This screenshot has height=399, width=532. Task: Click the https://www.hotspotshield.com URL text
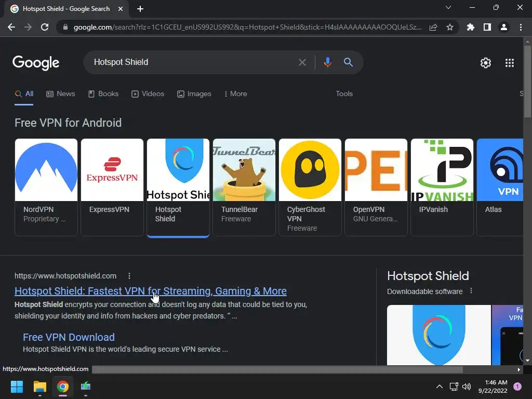65,276
